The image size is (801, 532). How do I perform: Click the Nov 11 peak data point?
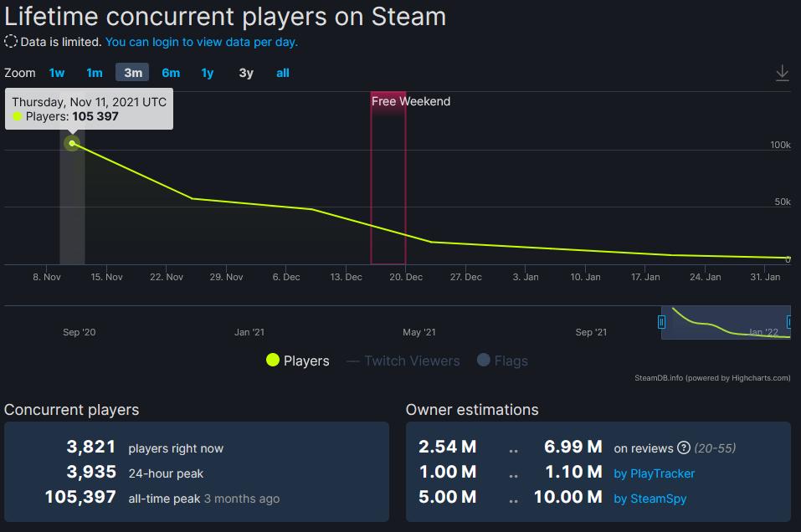coord(72,144)
